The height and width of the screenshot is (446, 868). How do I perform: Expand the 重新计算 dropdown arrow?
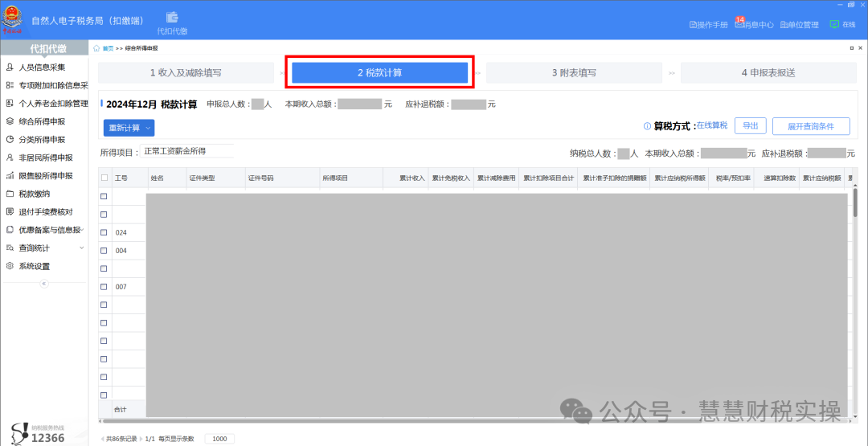click(x=148, y=128)
